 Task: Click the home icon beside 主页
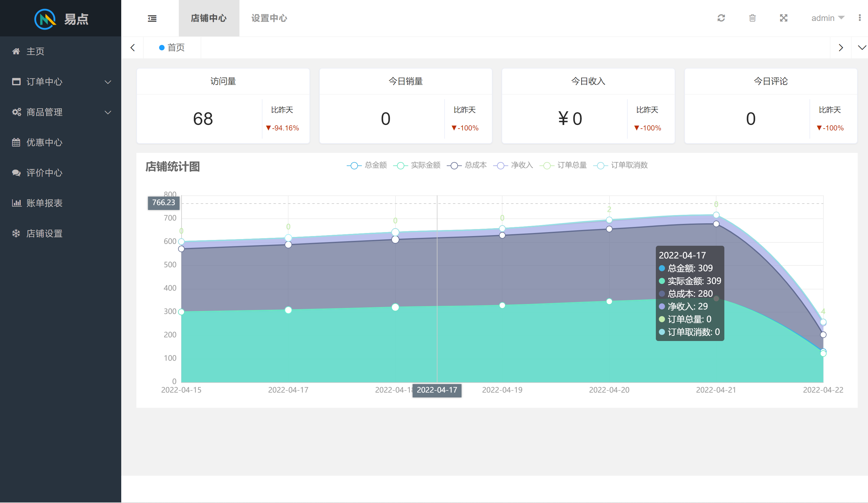16,51
